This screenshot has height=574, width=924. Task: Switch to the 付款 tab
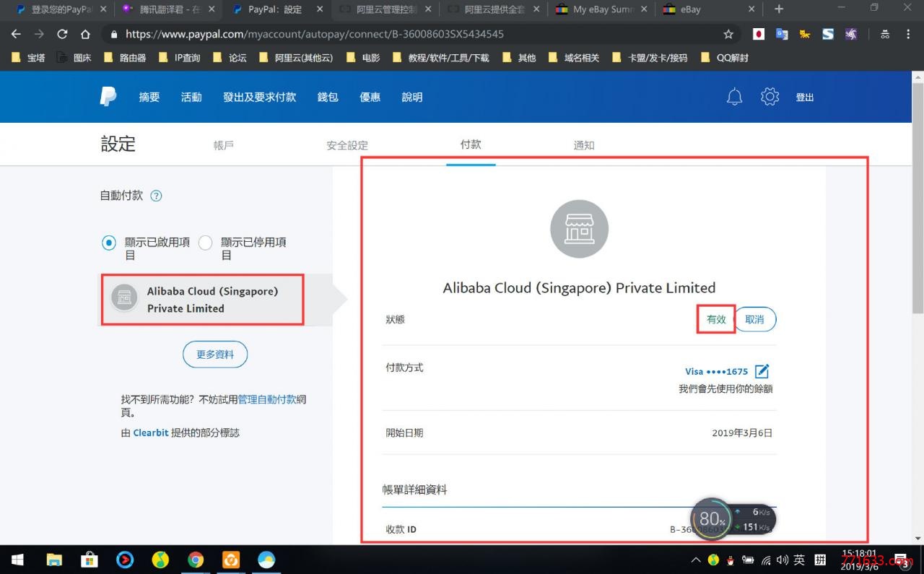(471, 144)
